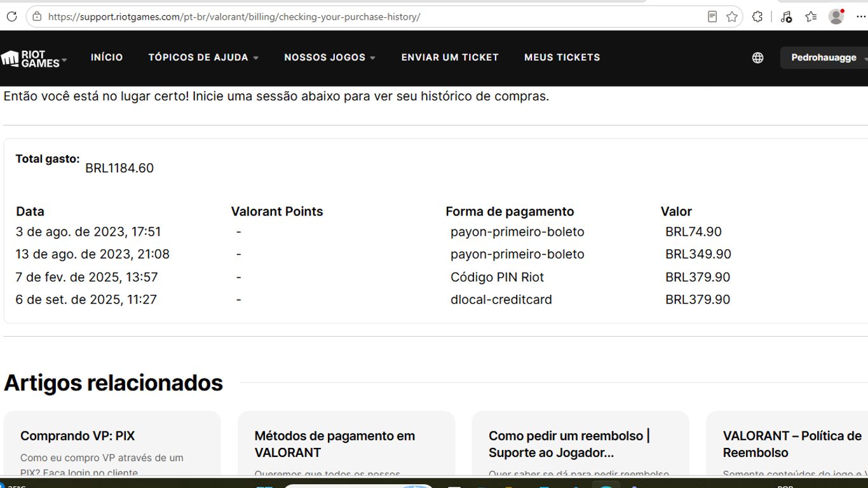Click the Código PIN Riot payment method

click(498, 277)
